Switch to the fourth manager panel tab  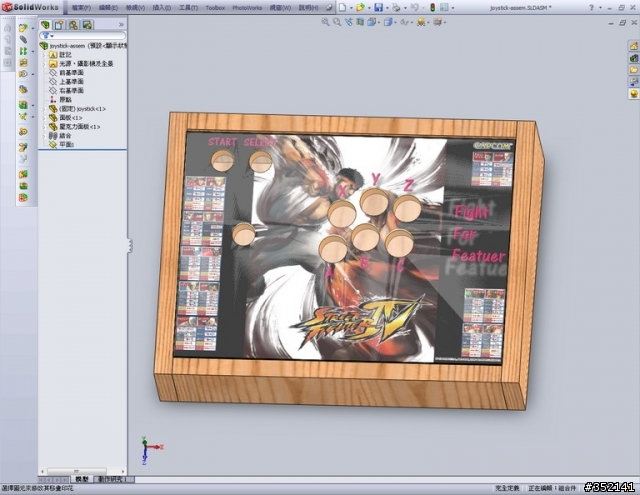[x=87, y=25]
